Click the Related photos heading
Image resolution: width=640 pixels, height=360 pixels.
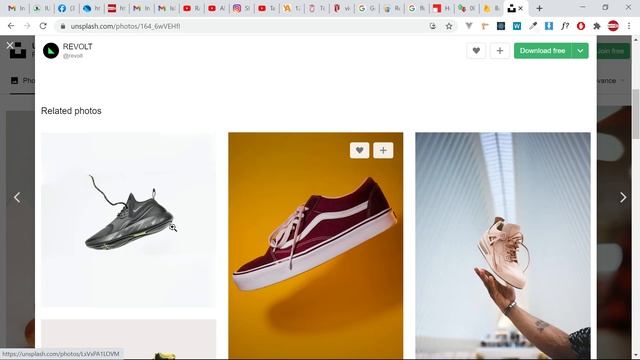[71, 111]
